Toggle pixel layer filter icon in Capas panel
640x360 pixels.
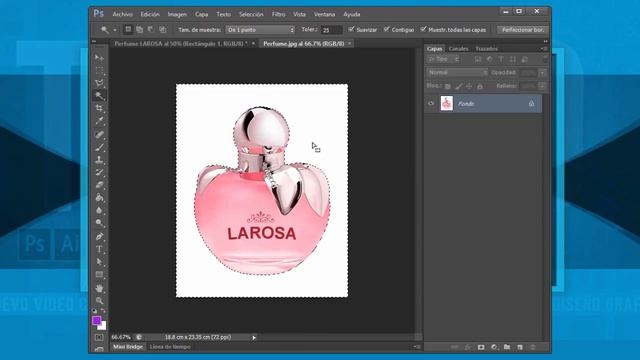[x=478, y=60]
